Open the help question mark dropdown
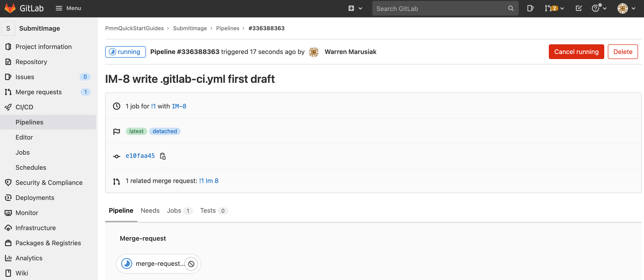The height and width of the screenshot is (280, 644). point(599,9)
